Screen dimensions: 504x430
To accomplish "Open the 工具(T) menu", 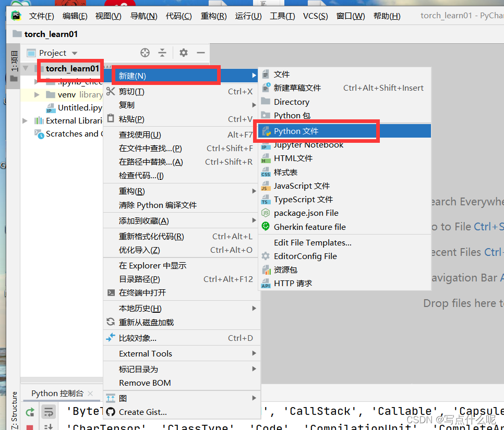I will coord(282,16).
